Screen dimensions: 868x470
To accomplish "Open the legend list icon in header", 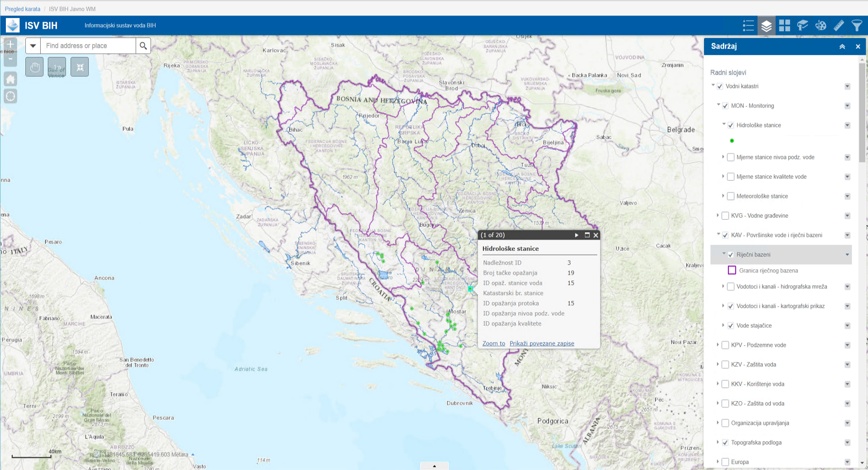I will pyautogui.click(x=748, y=26).
